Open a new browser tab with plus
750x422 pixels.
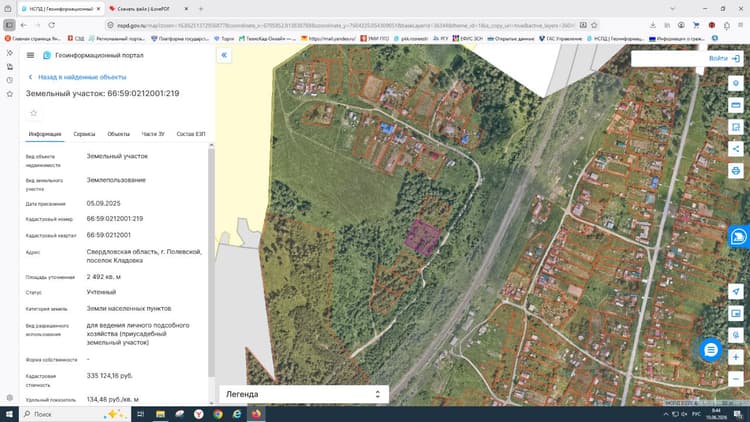click(201, 9)
